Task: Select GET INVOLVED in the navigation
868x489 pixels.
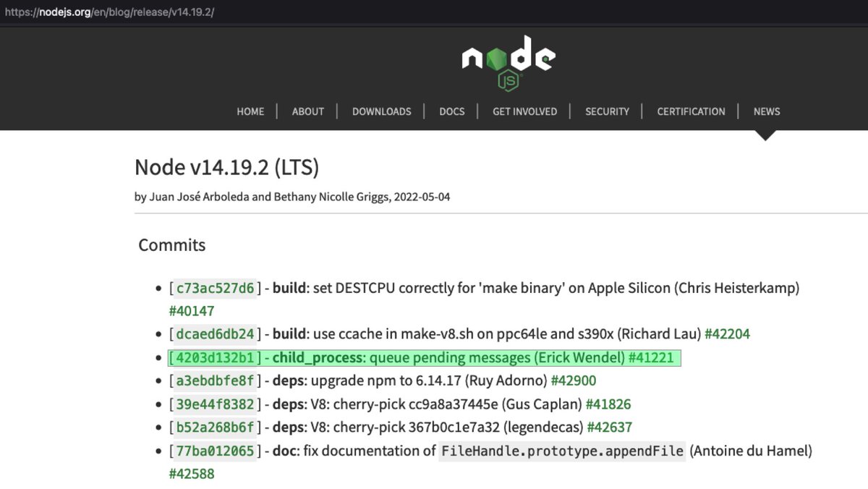Action: pos(524,111)
